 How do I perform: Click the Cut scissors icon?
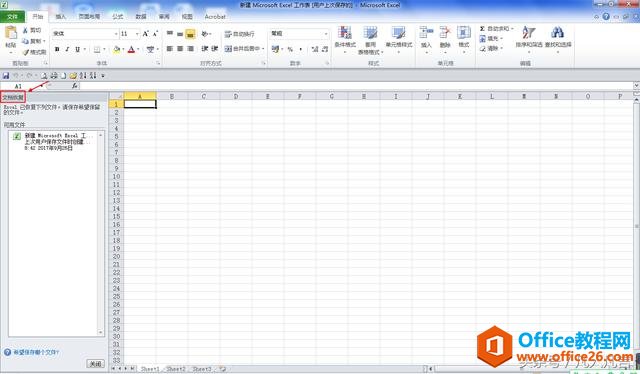(x=25, y=31)
